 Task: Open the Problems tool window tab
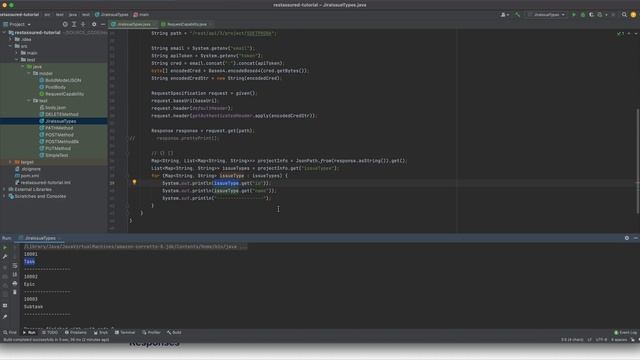(x=76, y=333)
